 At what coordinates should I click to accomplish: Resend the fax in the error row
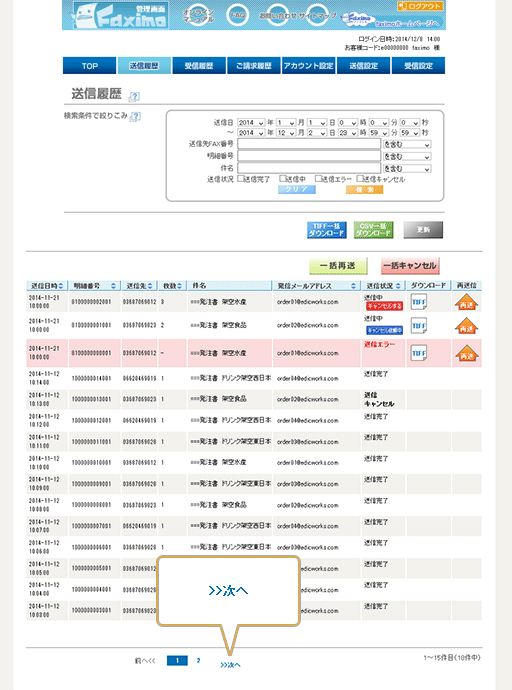[466, 353]
